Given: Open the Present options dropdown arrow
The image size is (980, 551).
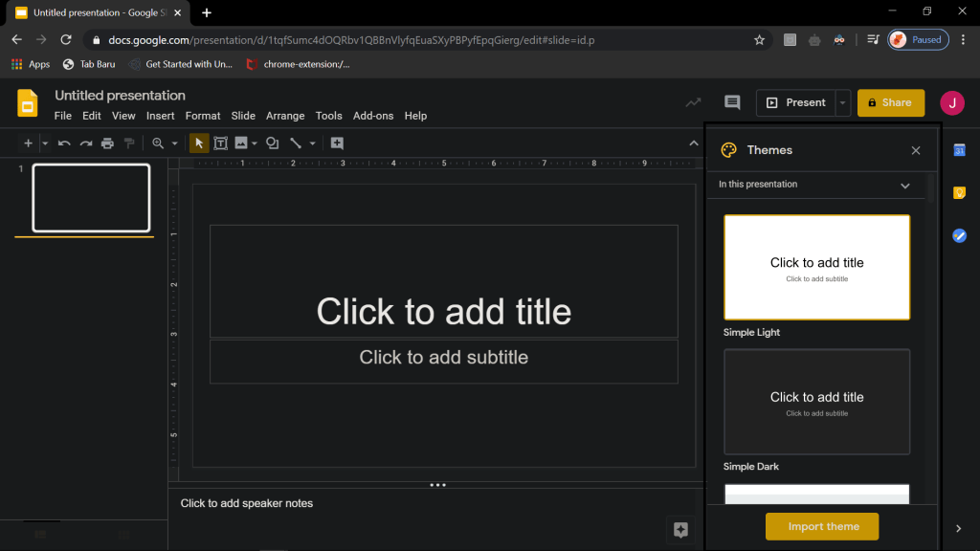Looking at the screenshot, I should tap(842, 102).
